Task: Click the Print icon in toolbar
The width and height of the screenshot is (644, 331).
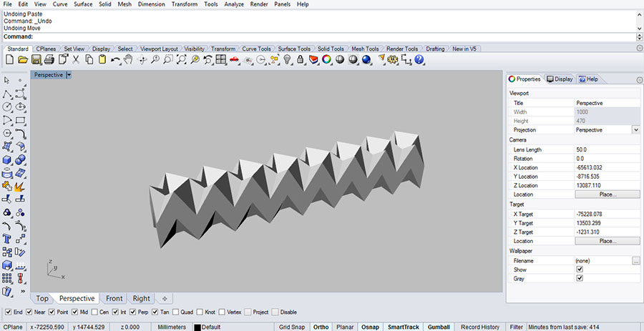Action: (48, 60)
